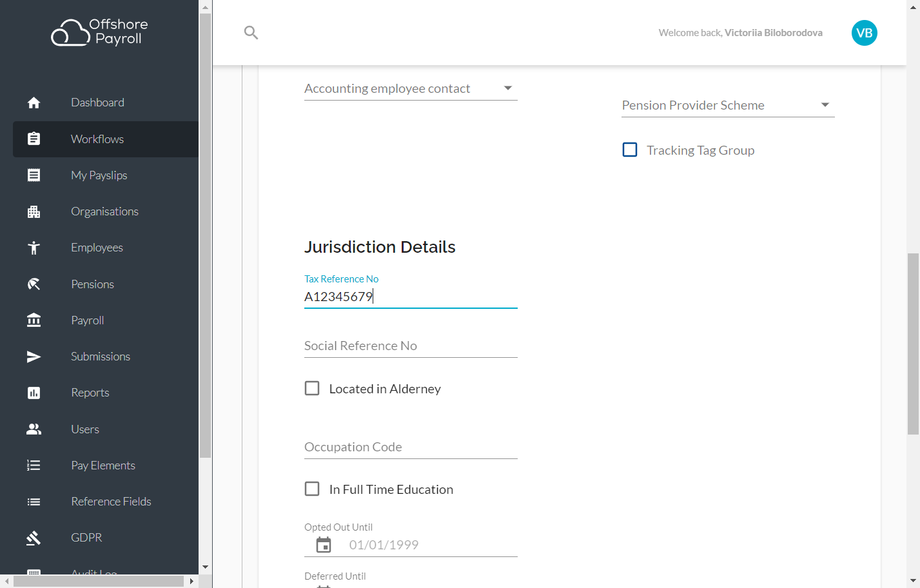Open the Workflows menu item
The height and width of the screenshot is (588, 920).
click(x=106, y=139)
